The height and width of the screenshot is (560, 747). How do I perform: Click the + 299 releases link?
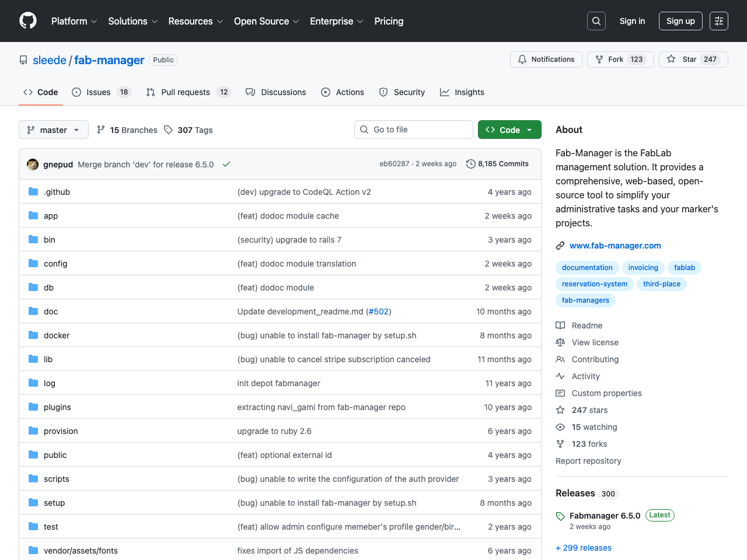click(584, 547)
